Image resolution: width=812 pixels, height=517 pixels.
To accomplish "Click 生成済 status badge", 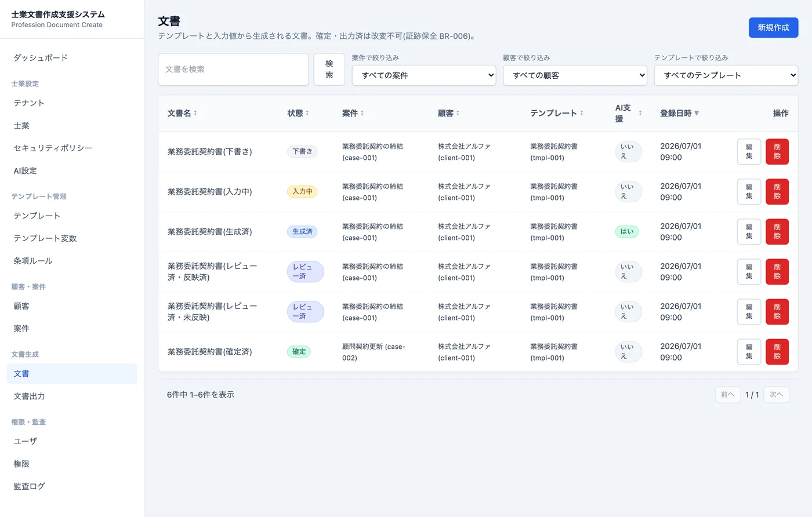I will click(302, 232).
